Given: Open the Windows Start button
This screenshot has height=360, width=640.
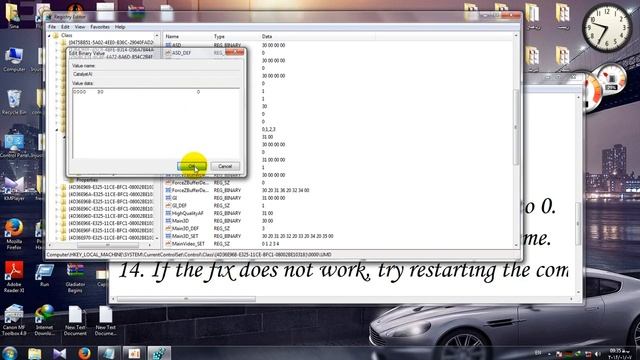Looking at the screenshot, I should [10, 353].
